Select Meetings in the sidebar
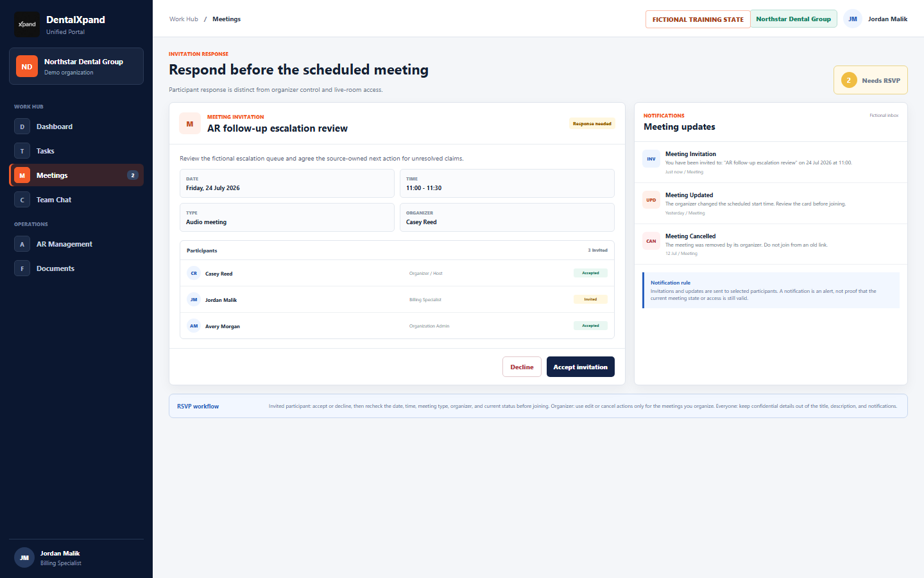The width and height of the screenshot is (924, 578). pos(76,175)
